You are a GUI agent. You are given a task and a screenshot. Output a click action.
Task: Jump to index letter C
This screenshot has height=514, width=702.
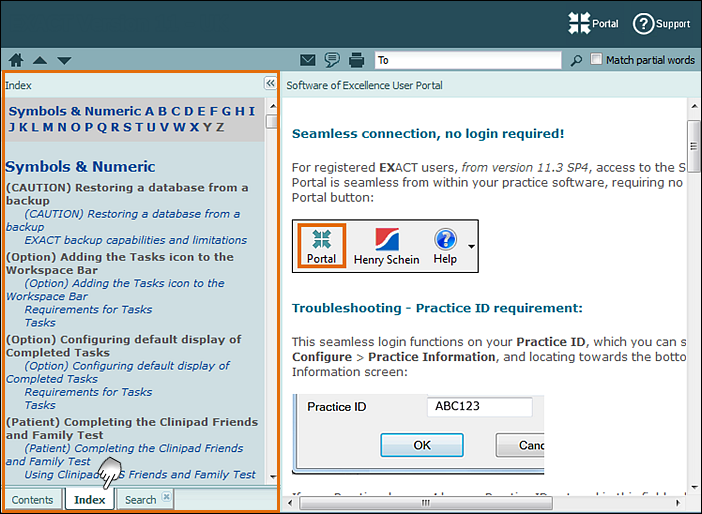[x=176, y=111]
